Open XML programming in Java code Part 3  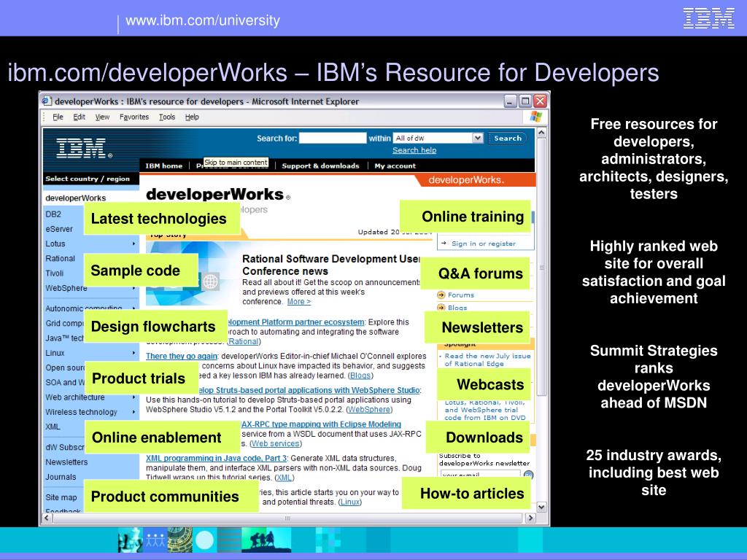[x=216, y=458]
